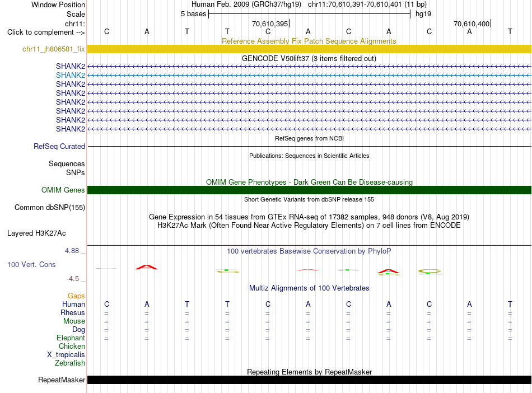Click the 70,610,400 coordinate tick label

coord(472,24)
